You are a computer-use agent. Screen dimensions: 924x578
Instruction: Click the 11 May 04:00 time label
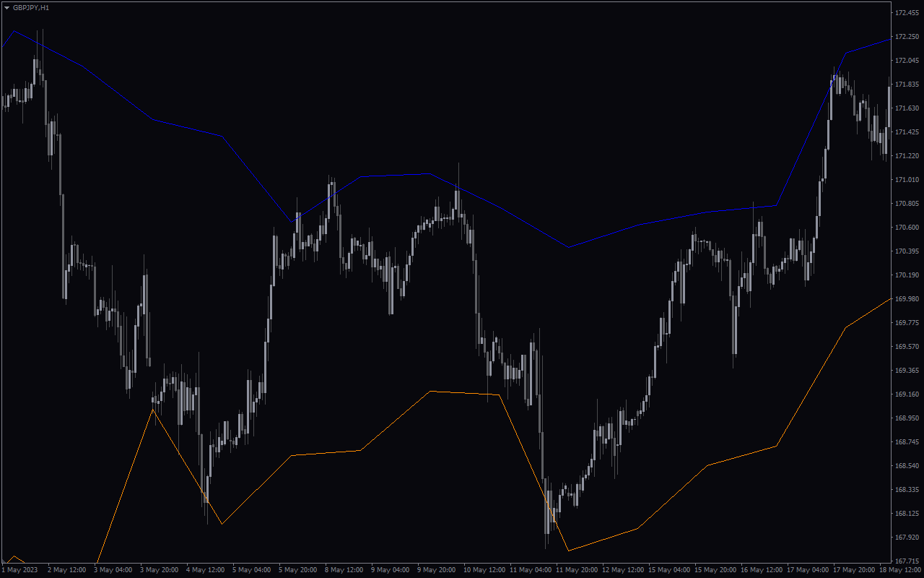pos(531,570)
